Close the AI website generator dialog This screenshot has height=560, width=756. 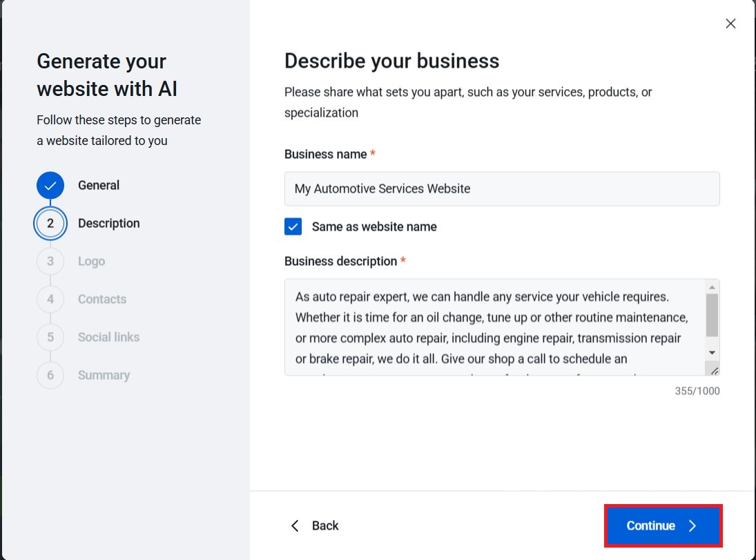[x=730, y=23]
